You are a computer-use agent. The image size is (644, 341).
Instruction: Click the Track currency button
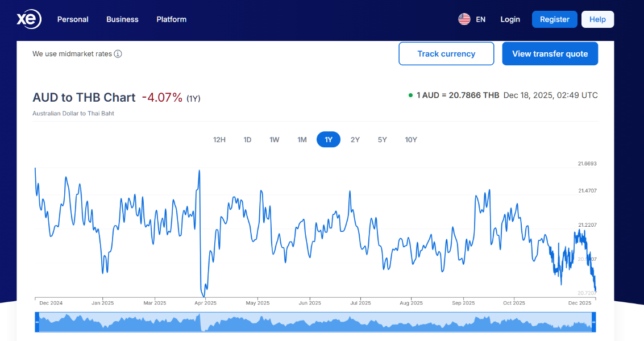pos(446,54)
